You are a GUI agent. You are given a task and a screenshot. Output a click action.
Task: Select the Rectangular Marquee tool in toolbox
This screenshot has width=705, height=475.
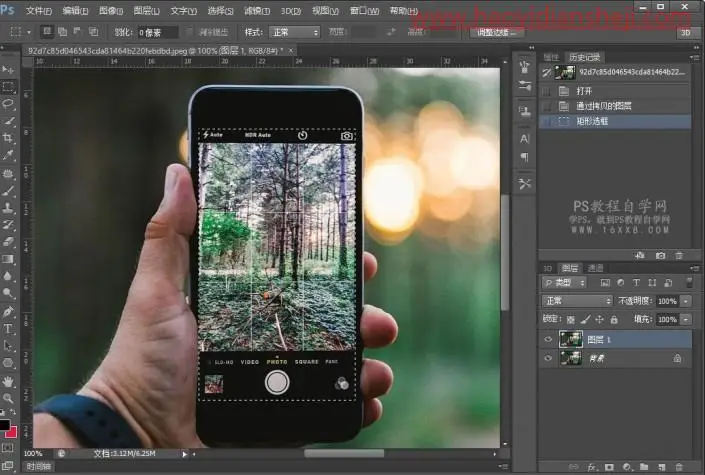(x=8, y=86)
